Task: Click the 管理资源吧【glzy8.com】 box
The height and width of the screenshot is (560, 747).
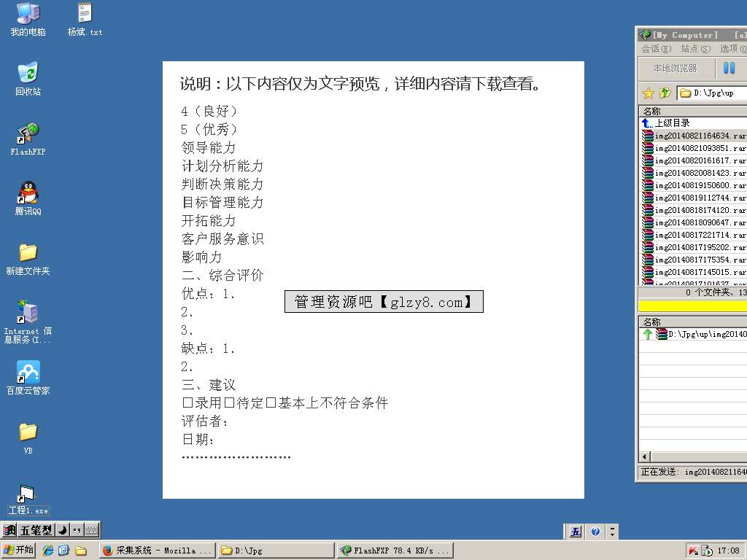Action: [384, 301]
